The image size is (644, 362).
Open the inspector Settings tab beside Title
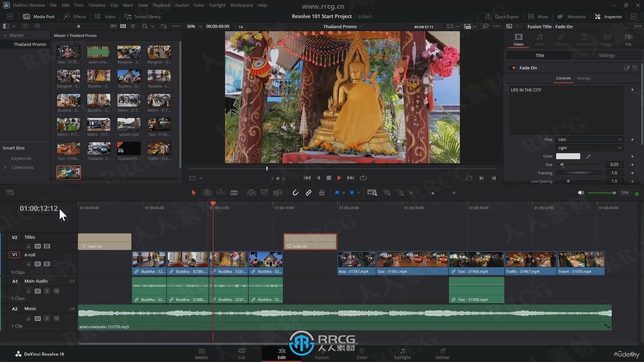pyautogui.click(x=606, y=55)
